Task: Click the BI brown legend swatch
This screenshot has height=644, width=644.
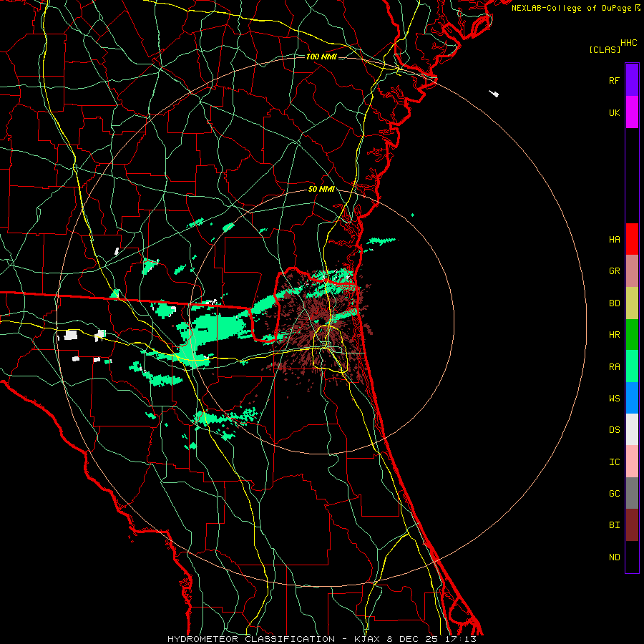Action: point(632,525)
